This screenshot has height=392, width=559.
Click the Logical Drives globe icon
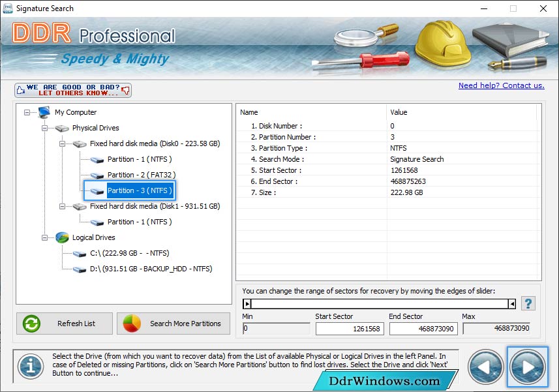coord(62,237)
